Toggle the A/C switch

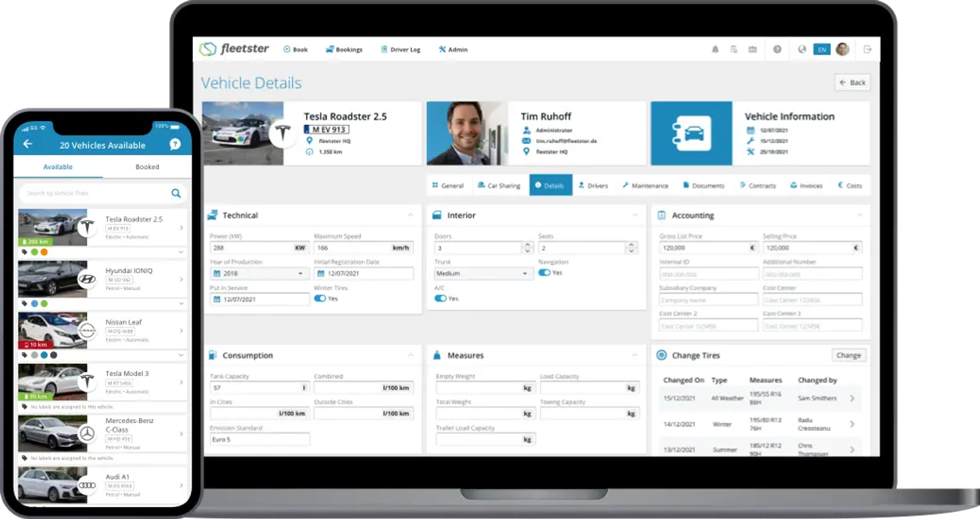point(440,299)
